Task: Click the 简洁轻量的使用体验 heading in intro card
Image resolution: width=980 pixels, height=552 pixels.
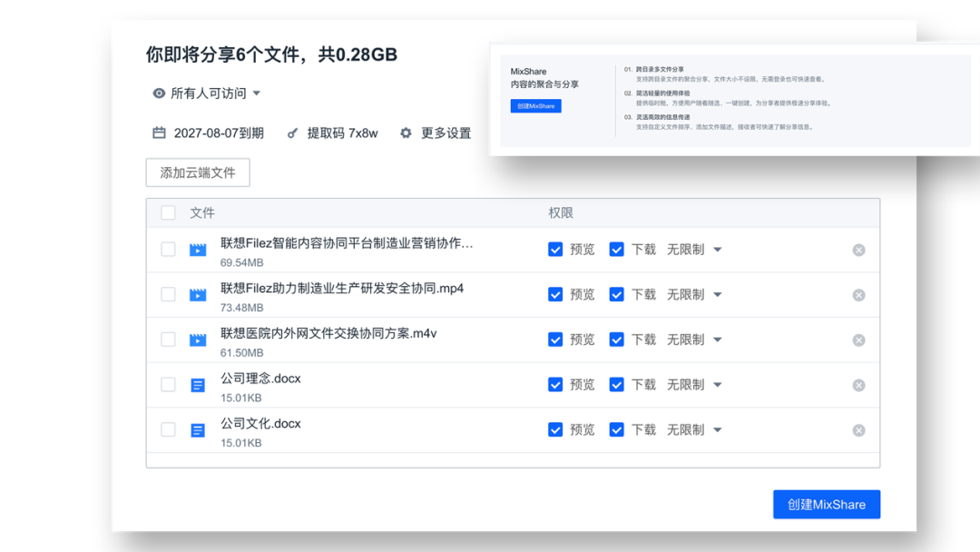Action: [x=663, y=94]
